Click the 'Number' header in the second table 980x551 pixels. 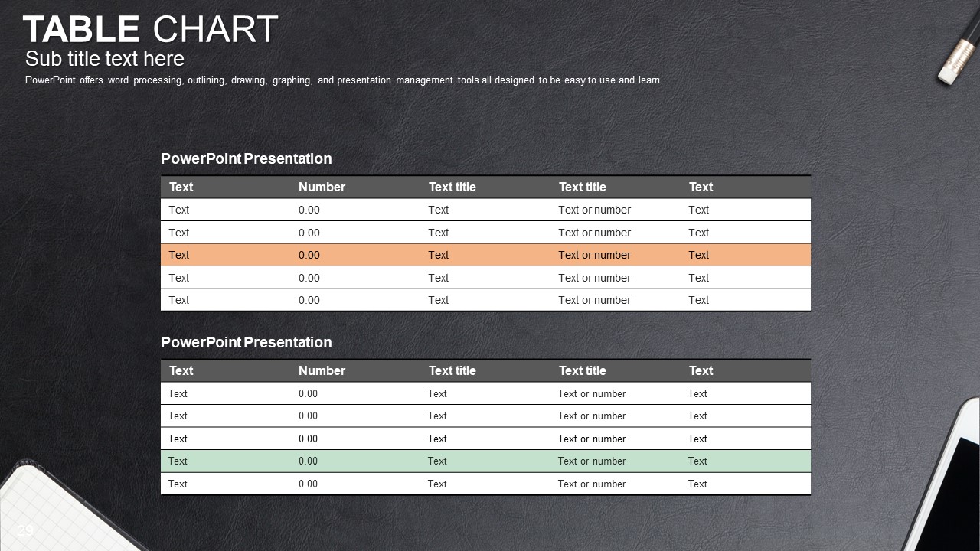pyautogui.click(x=322, y=370)
